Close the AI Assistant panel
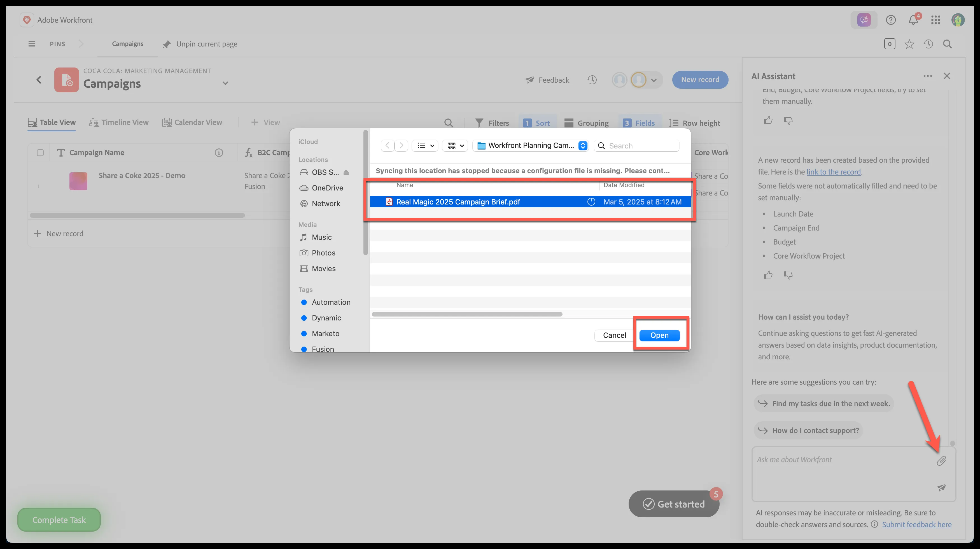The height and width of the screenshot is (549, 980). tap(947, 76)
